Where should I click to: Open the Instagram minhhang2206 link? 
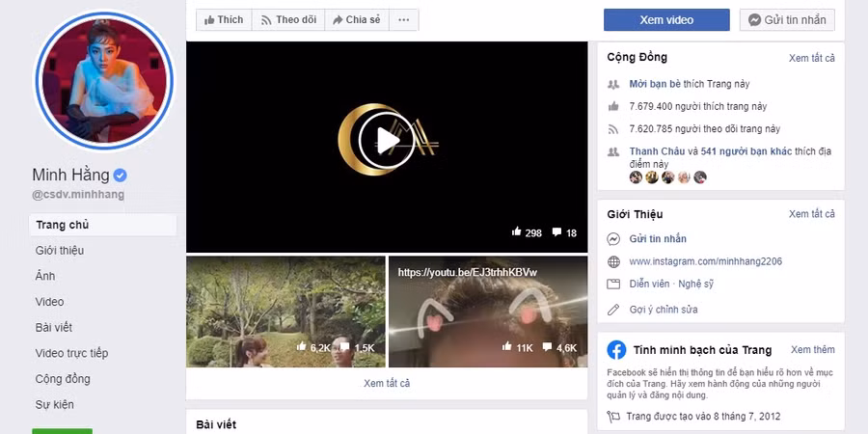692,261
